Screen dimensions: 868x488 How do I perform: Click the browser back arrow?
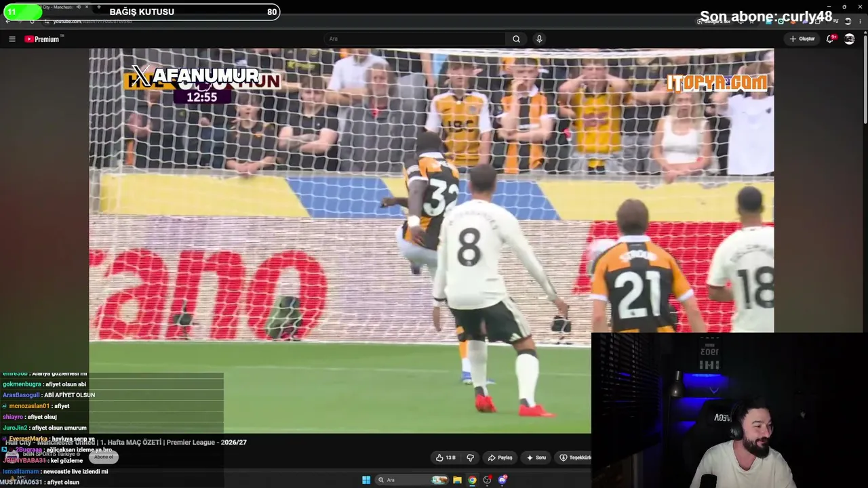pos(7,21)
